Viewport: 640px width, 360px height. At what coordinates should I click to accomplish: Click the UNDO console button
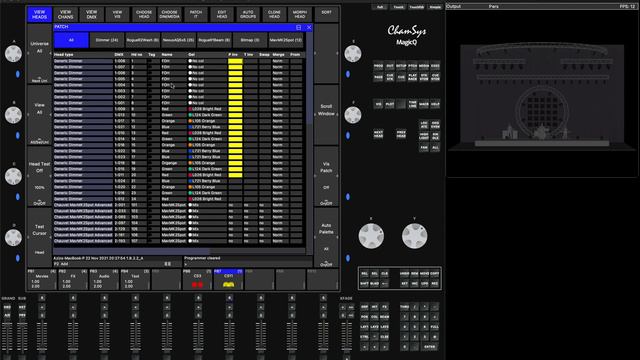404,273
